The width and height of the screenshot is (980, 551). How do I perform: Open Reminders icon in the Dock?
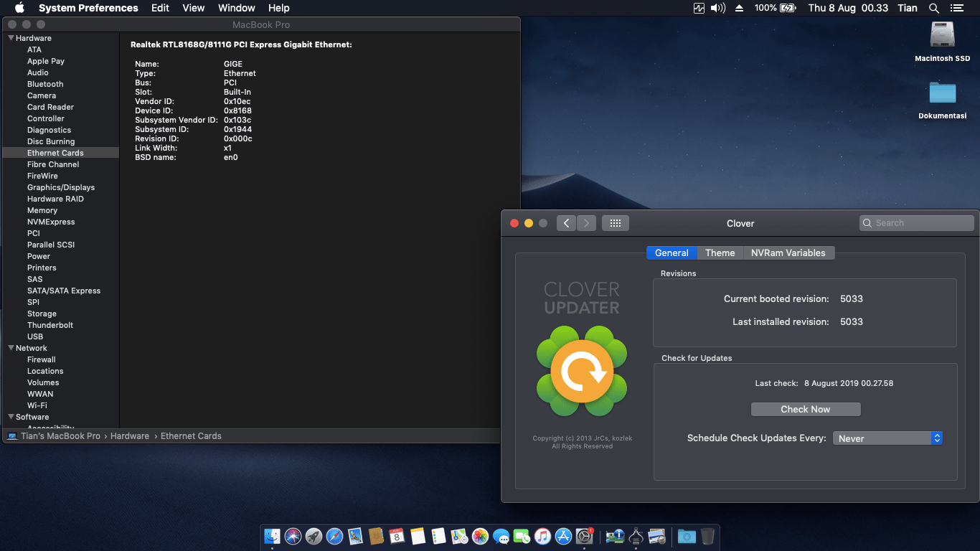(x=438, y=536)
